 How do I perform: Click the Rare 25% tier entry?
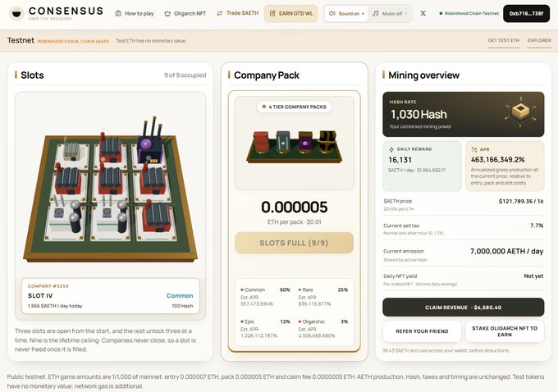pyautogui.click(x=323, y=297)
